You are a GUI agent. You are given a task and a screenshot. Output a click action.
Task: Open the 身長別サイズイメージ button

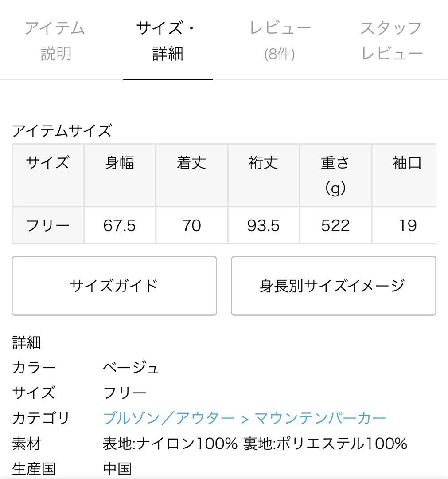point(334,286)
